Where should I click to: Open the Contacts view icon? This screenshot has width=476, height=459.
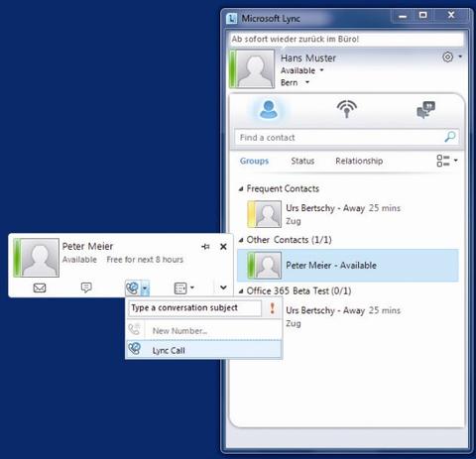[269, 109]
